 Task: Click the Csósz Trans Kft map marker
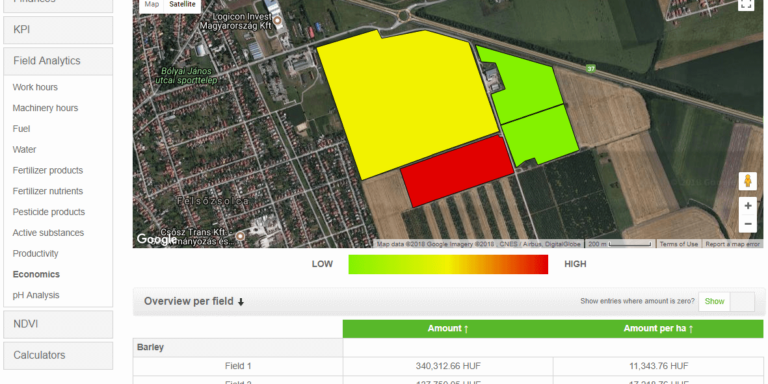point(240,236)
